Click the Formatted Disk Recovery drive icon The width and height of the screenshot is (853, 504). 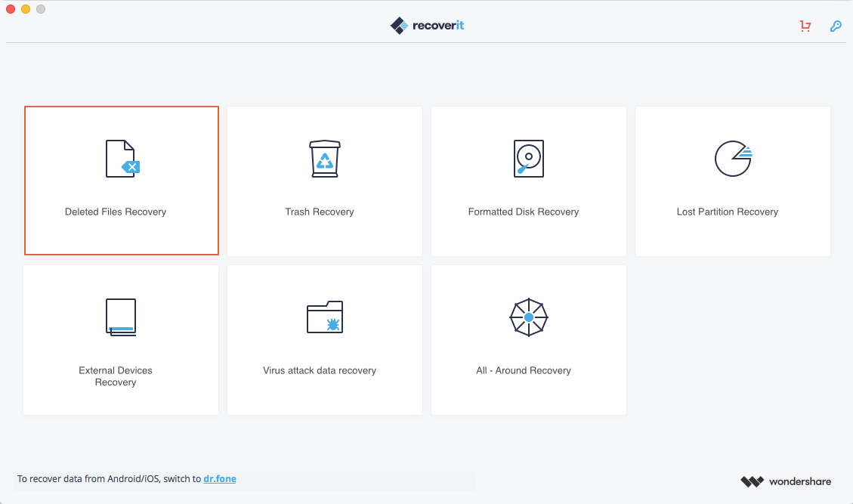pyautogui.click(x=529, y=159)
